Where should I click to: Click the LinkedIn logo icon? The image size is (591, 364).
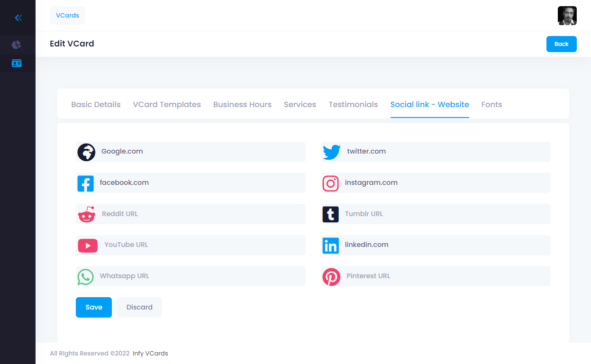[331, 246]
